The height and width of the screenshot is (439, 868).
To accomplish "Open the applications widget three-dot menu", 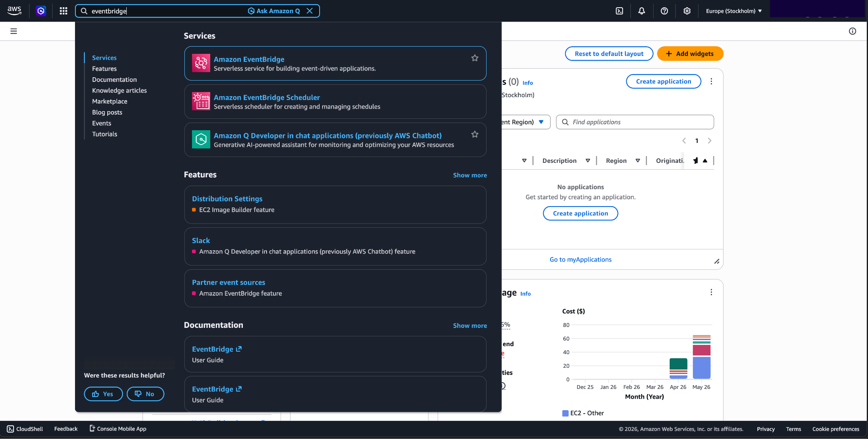I will pyautogui.click(x=711, y=81).
